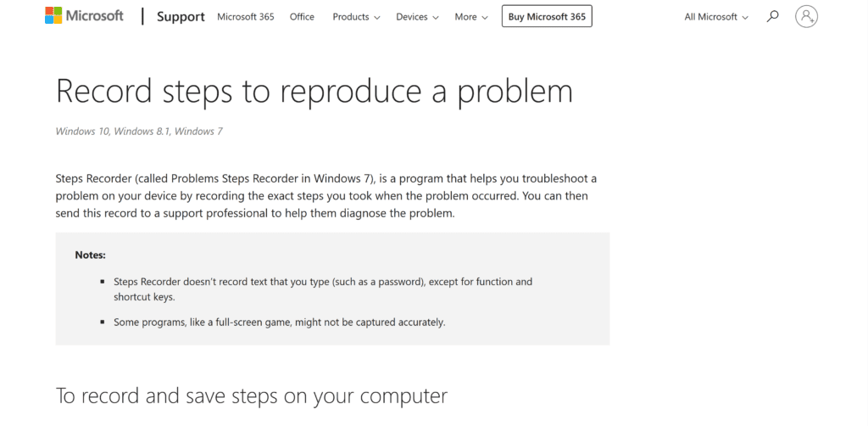Expand the Products dropdown menu

coord(356,17)
